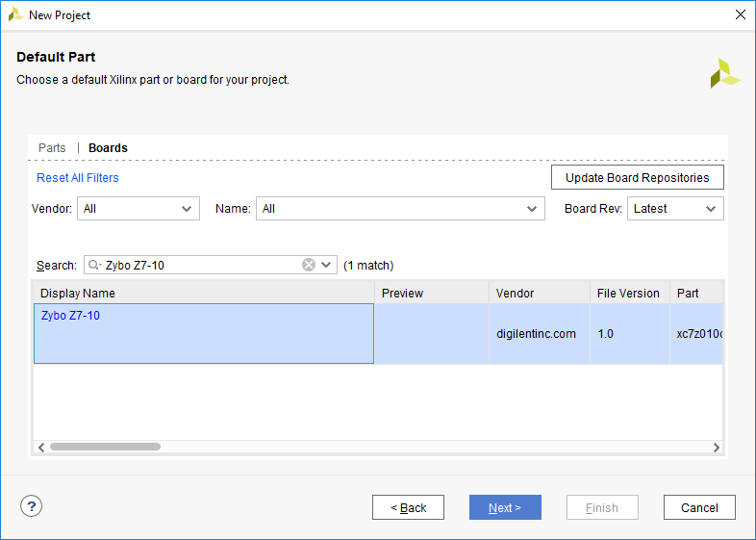Open the Name filter dropdown
This screenshot has width=756, height=540.
pos(400,209)
